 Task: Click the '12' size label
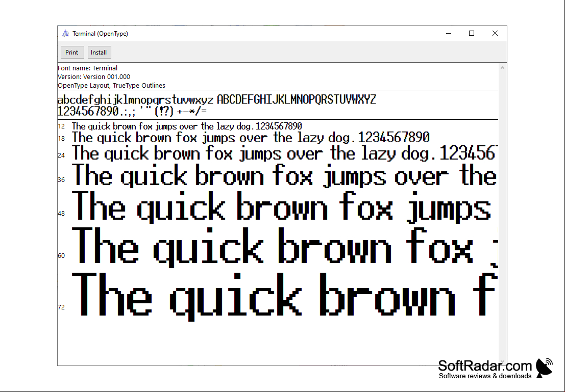(61, 126)
